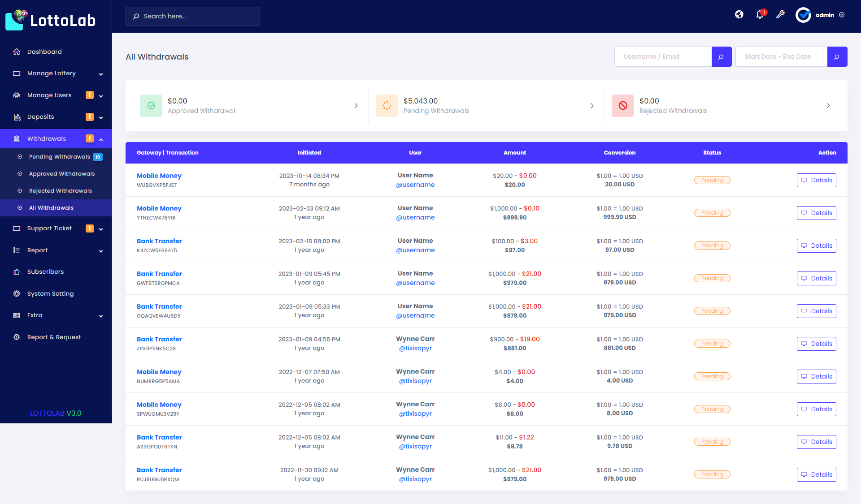Viewport: 861px width, 504px height.
Task: Click inside the Username / Email search field
Action: [663, 56]
